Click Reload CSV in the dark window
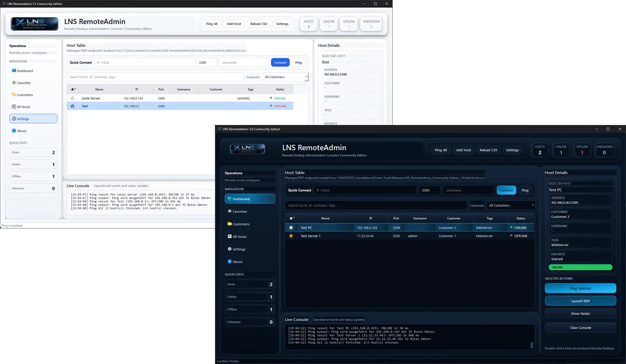The image size is (626, 364). (x=488, y=150)
